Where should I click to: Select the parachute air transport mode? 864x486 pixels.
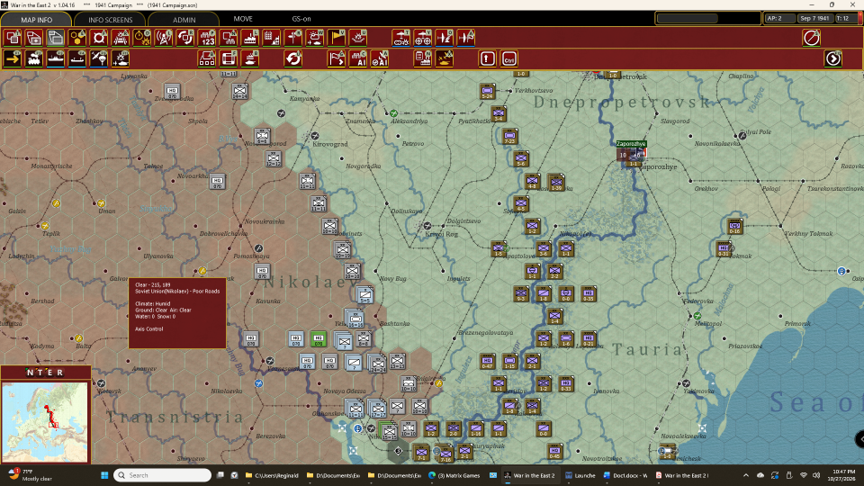[99, 58]
